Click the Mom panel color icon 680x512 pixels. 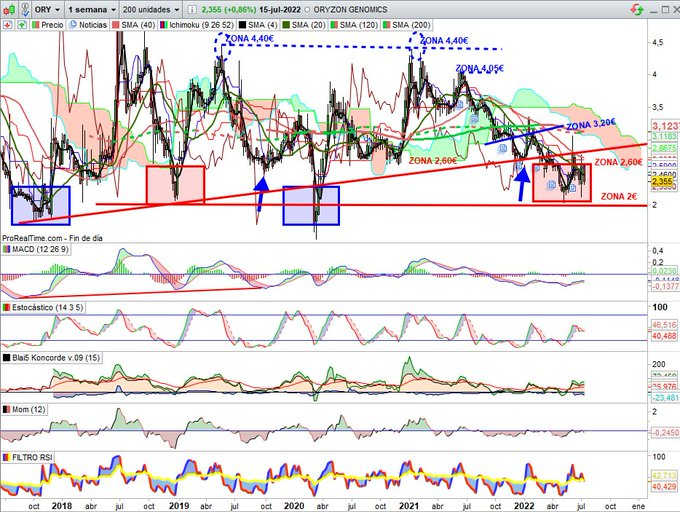click(7, 409)
